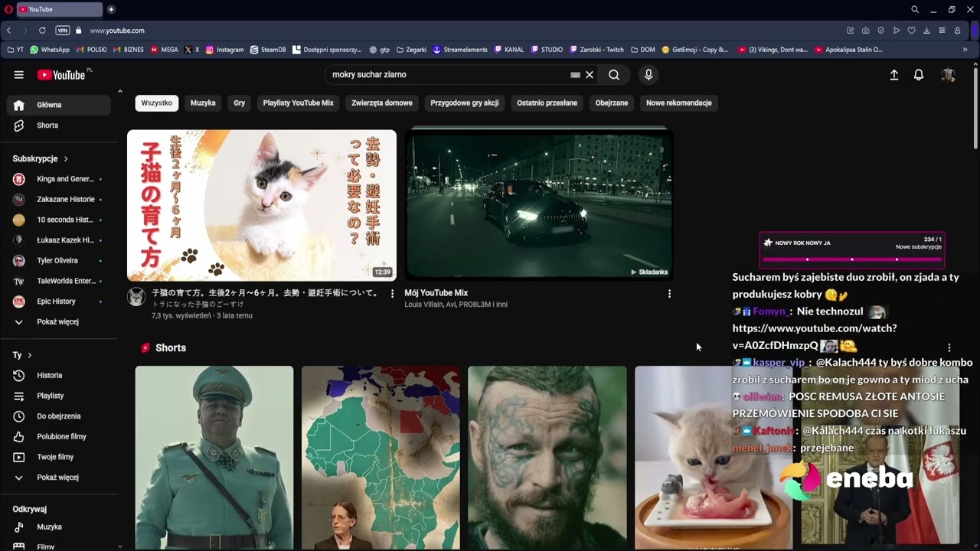This screenshot has height=551, width=980.
Task: Open the Japanese kitten video thumbnail
Action: [262, 205]
